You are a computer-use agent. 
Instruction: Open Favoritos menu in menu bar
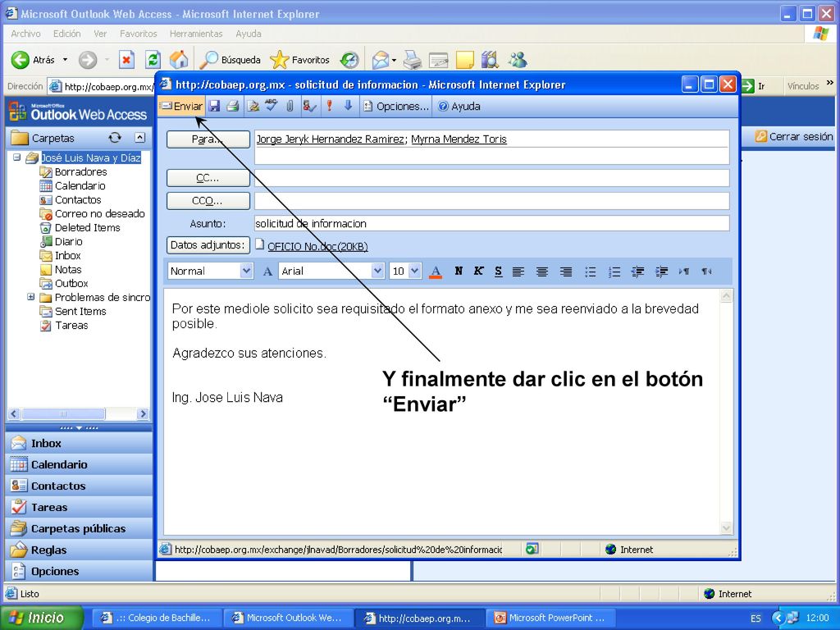[x=138, y=34]
